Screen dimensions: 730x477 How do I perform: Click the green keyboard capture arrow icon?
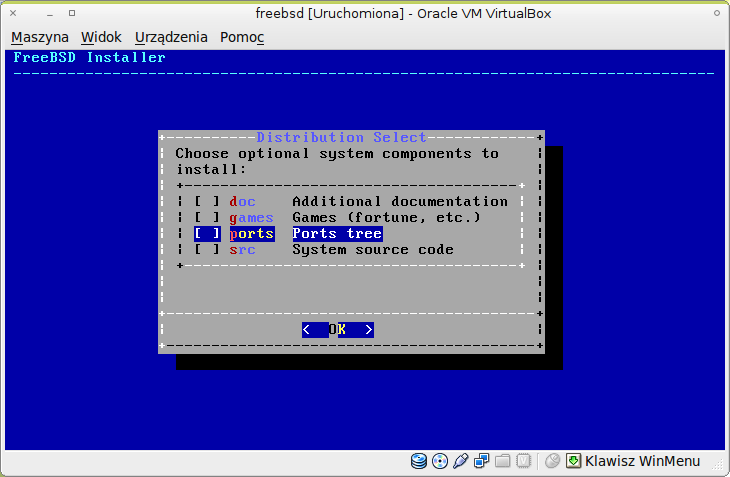pos(574,461)
